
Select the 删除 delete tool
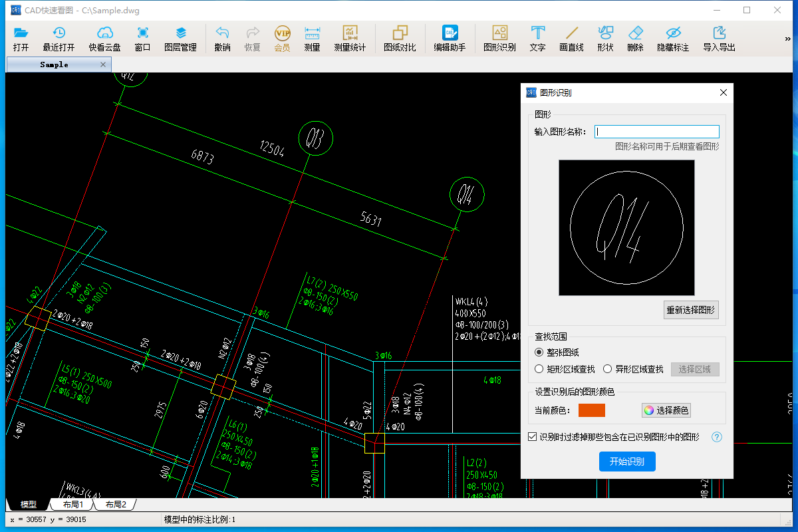[635, 38]
